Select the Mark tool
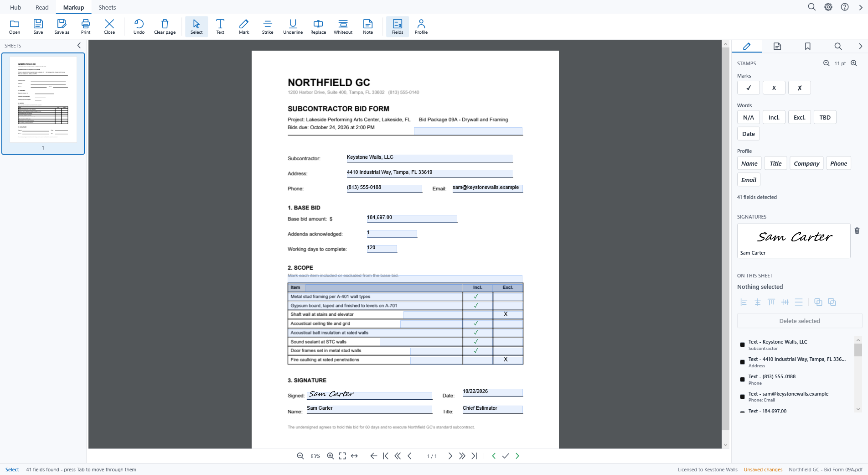The image size is (868, 475). [244, 26]
